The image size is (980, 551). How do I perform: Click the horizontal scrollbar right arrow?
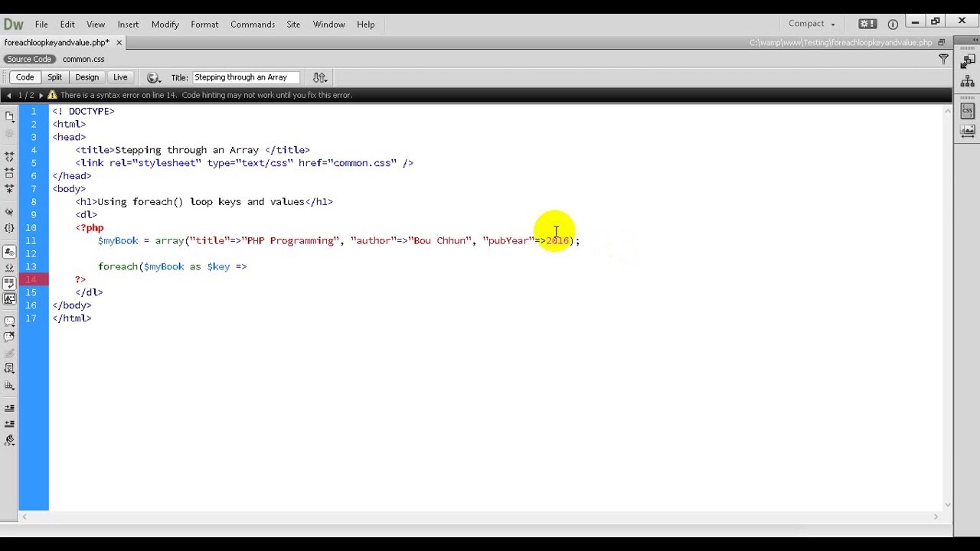[936, 517]
